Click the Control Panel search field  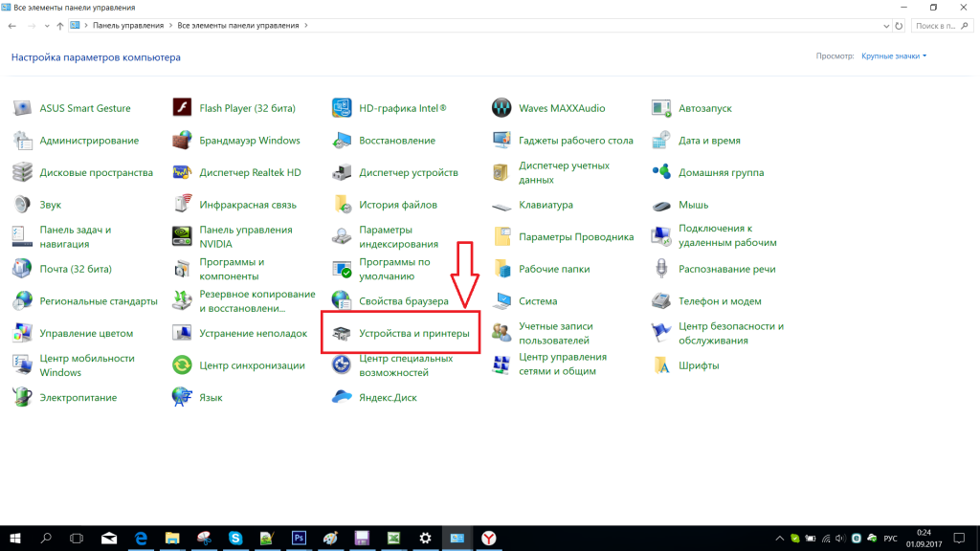942,26
